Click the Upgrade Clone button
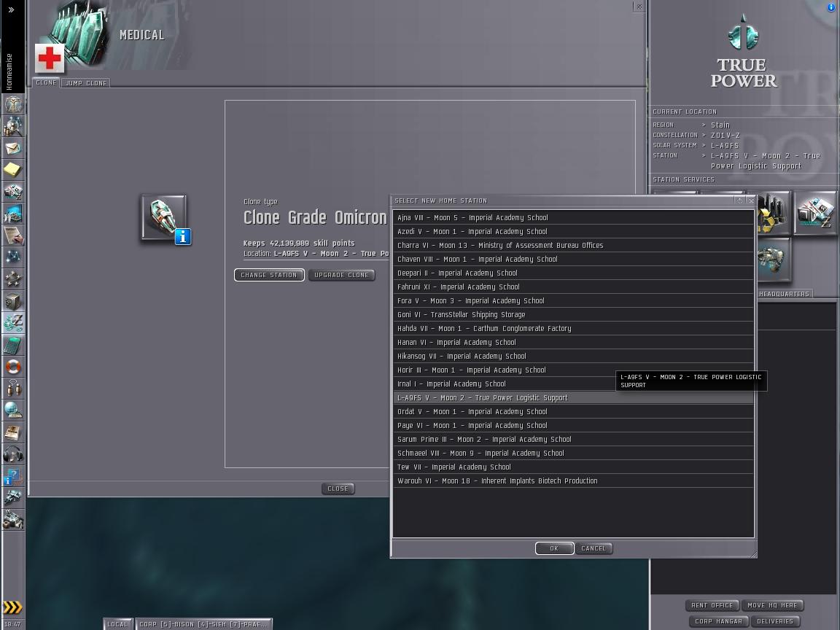Viewport: 840px width, 630px height. click(x=341, y=275)
